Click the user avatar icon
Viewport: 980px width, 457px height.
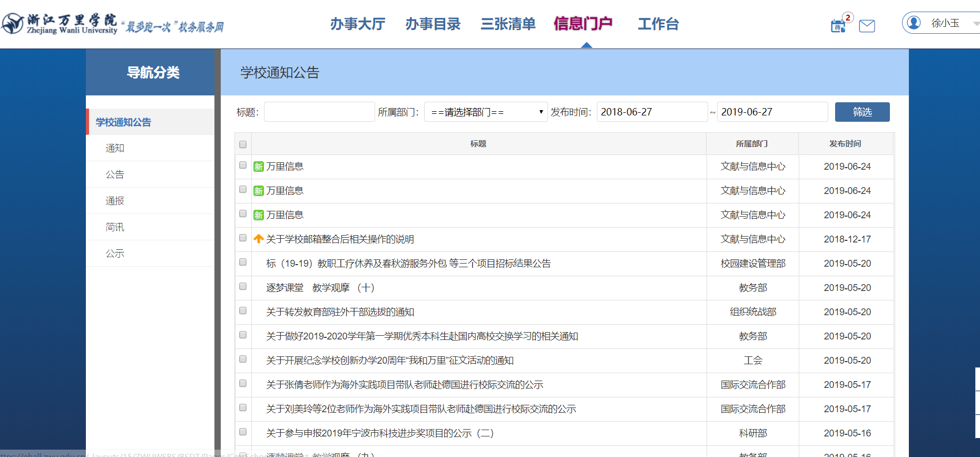click(914, 23)
